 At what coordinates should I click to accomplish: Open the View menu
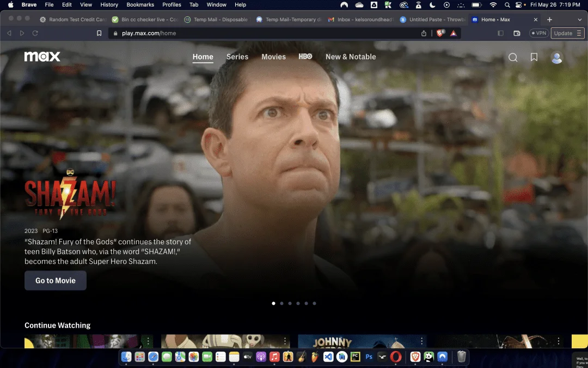pos(86,5)
